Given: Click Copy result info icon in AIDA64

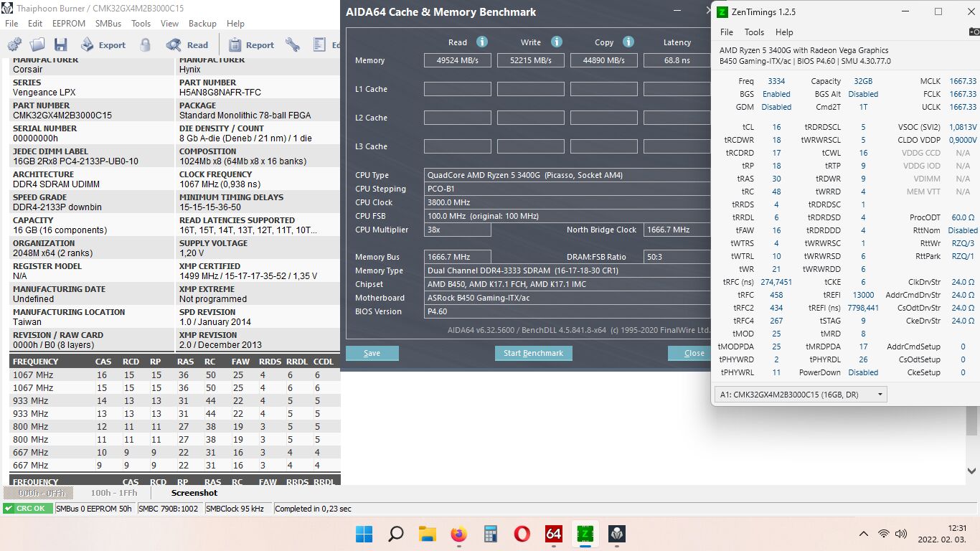Looking at the screenshot, I should coord(628,42).
